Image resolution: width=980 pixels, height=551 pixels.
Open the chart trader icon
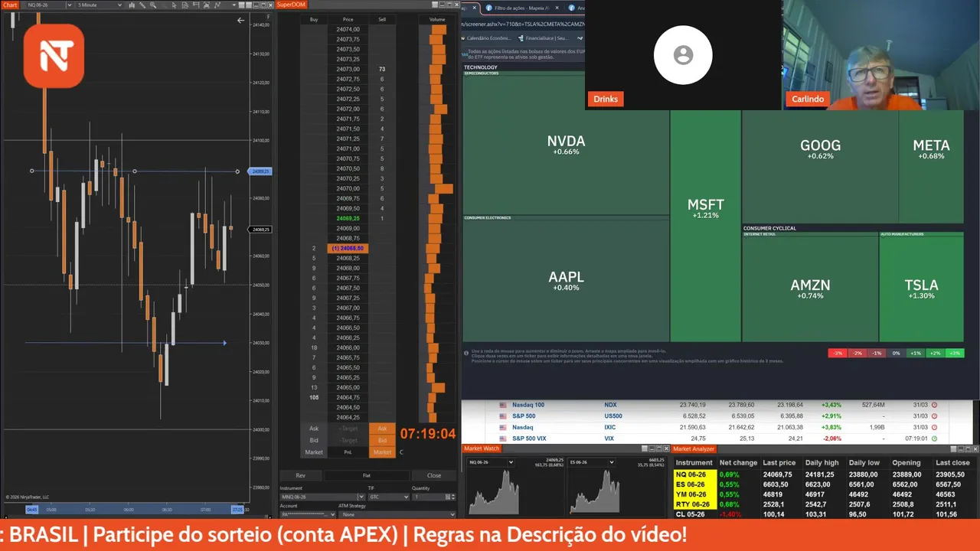pyautogui.click(x=195, y=5)
